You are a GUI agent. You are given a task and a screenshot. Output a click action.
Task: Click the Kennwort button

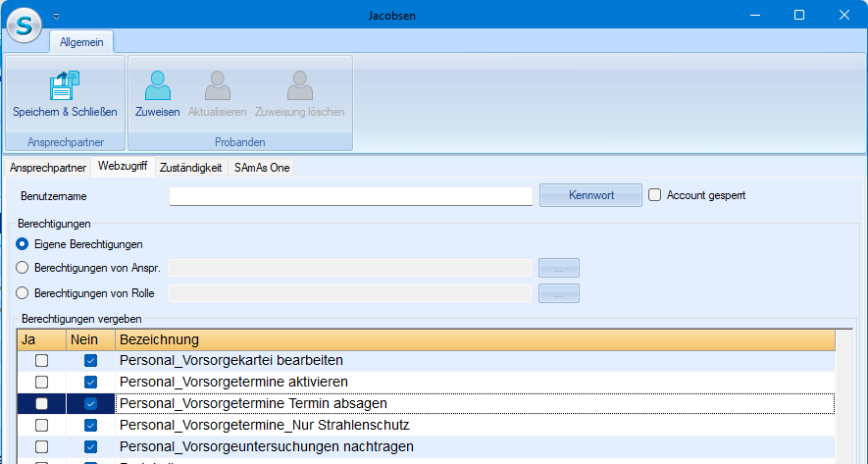(x=591, y=195)
